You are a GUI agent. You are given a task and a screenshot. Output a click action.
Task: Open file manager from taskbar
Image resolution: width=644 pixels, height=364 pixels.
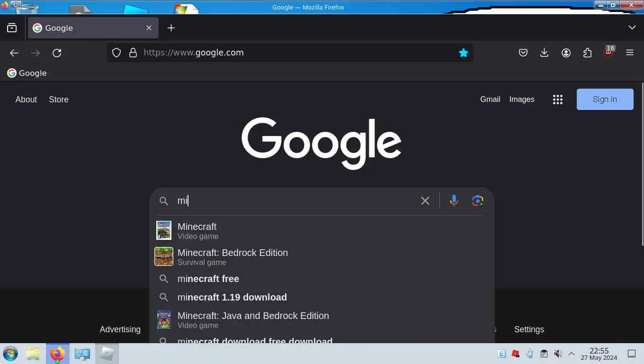(33, 354)
